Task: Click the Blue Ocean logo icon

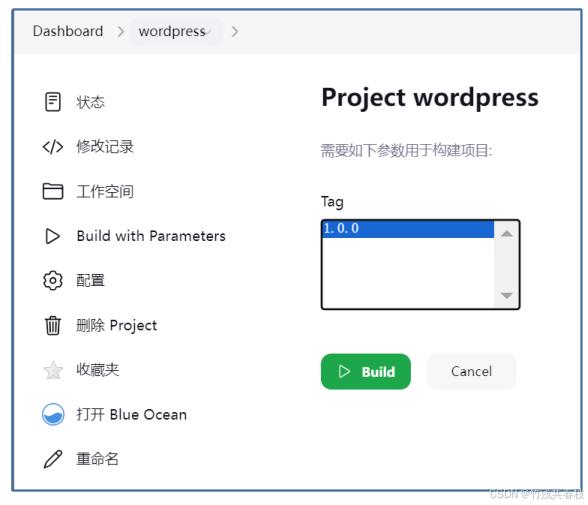Action: click(x=53, y=414)
